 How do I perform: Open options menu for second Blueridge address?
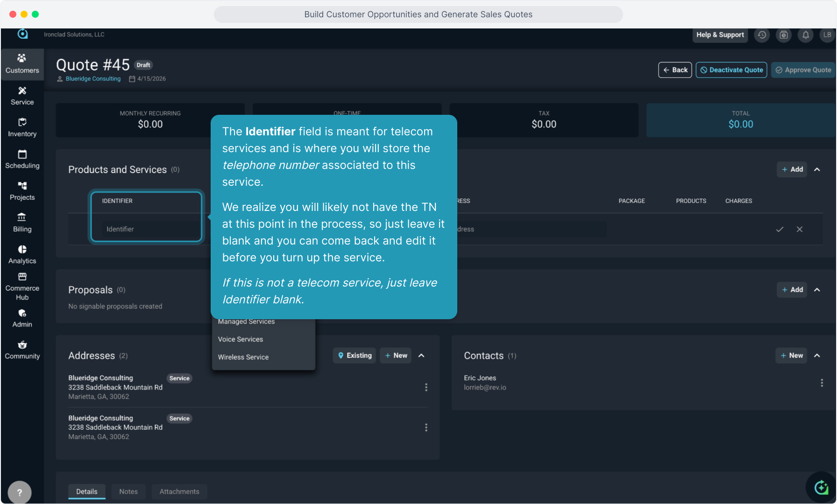[x=426, y=427]
